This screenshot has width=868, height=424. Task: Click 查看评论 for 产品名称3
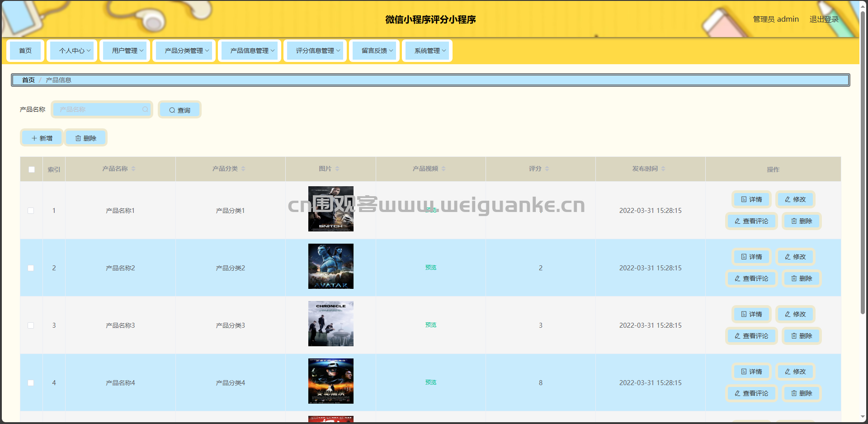click(751, 336)
